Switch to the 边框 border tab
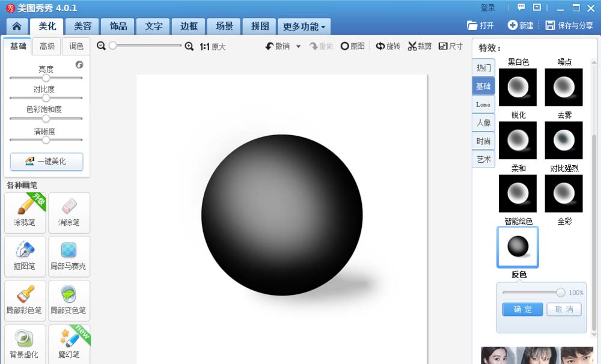This screenshot has height=364, width=601. (189, 26)
